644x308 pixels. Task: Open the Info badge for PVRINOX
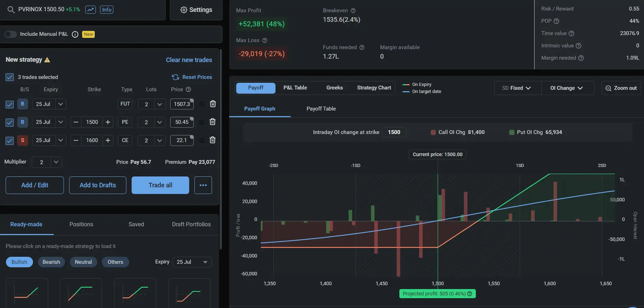[x=107, y=9]
